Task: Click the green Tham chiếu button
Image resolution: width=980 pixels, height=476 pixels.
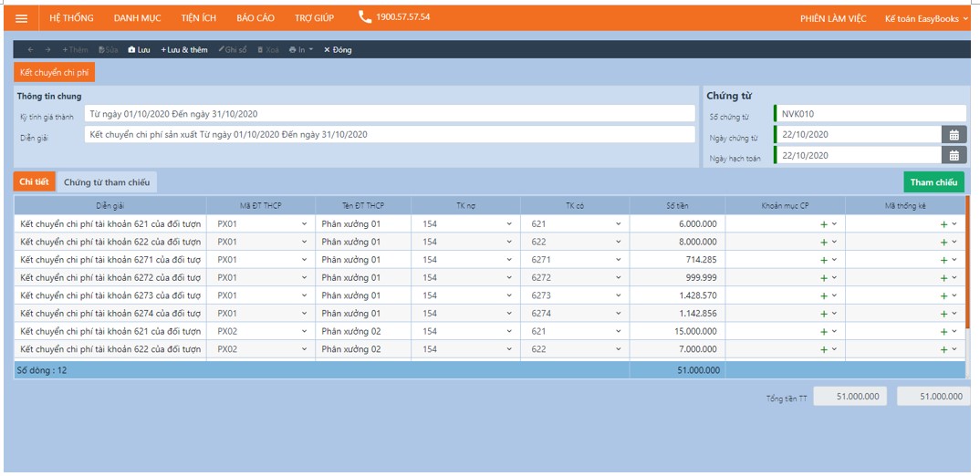Action: [x=933, y=182]
